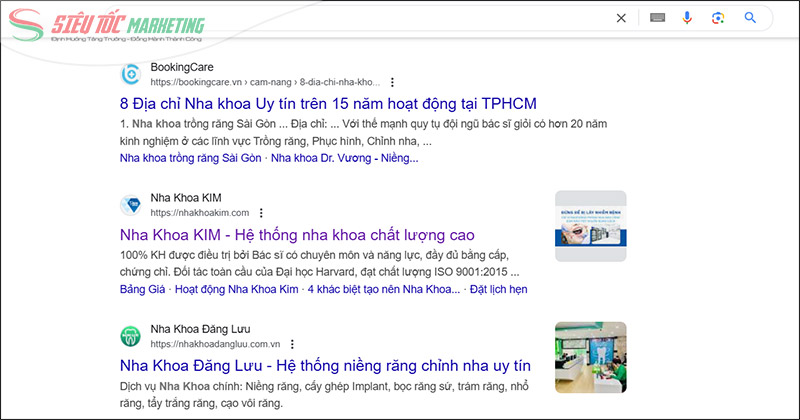
Task: Clear the search box with the X icon
Action: (621, 18)
